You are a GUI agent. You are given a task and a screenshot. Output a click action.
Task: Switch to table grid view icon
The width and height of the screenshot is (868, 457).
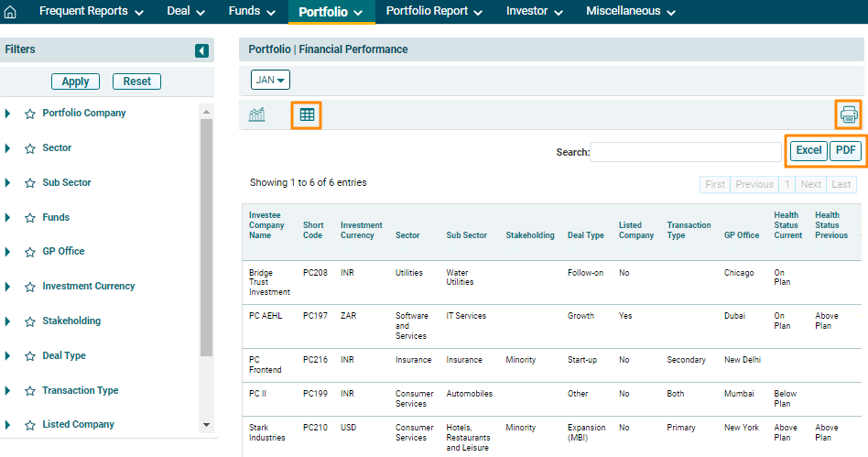(x=307, y=114)
